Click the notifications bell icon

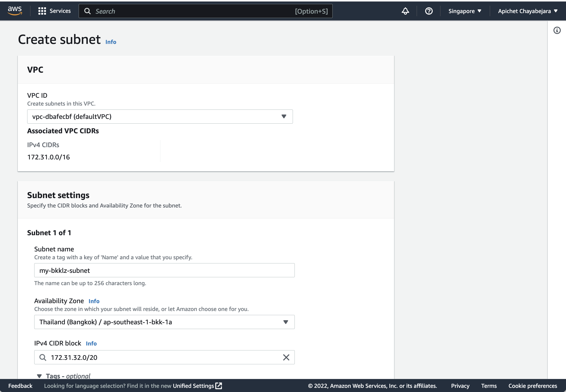405,11
